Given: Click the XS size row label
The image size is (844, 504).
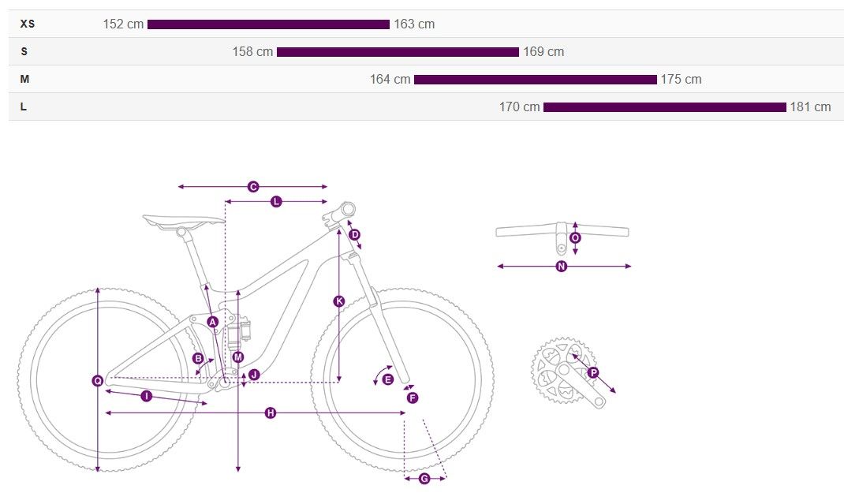Looking at the screenshot, I should pos(28,24).
